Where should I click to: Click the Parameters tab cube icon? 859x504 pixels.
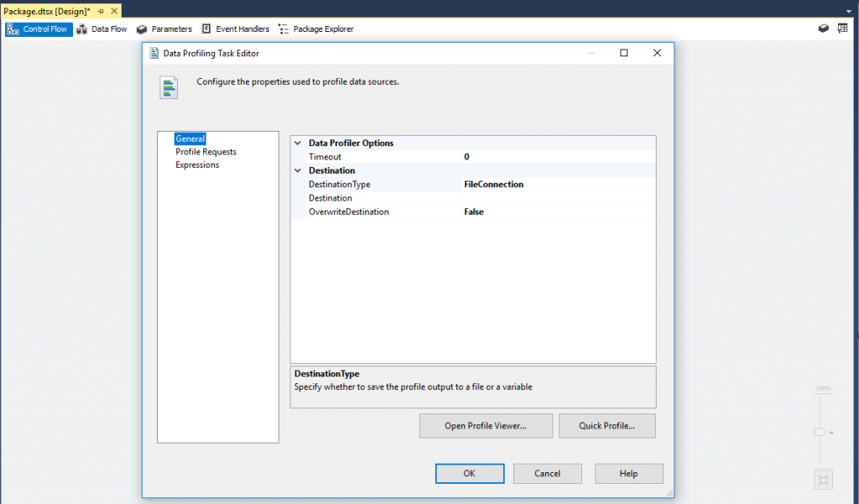pyautogui.click(x=142, y=29)
